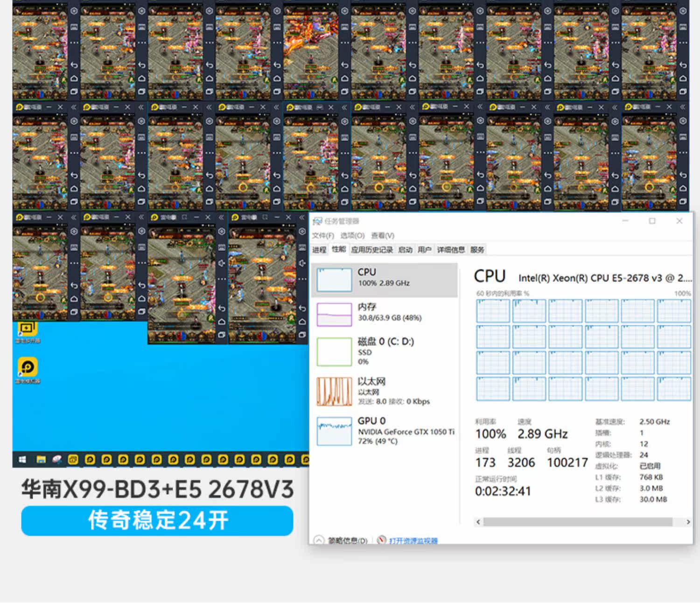Click the processes count '173'
The image size is (700, 603).
click(x=485, y=463)
